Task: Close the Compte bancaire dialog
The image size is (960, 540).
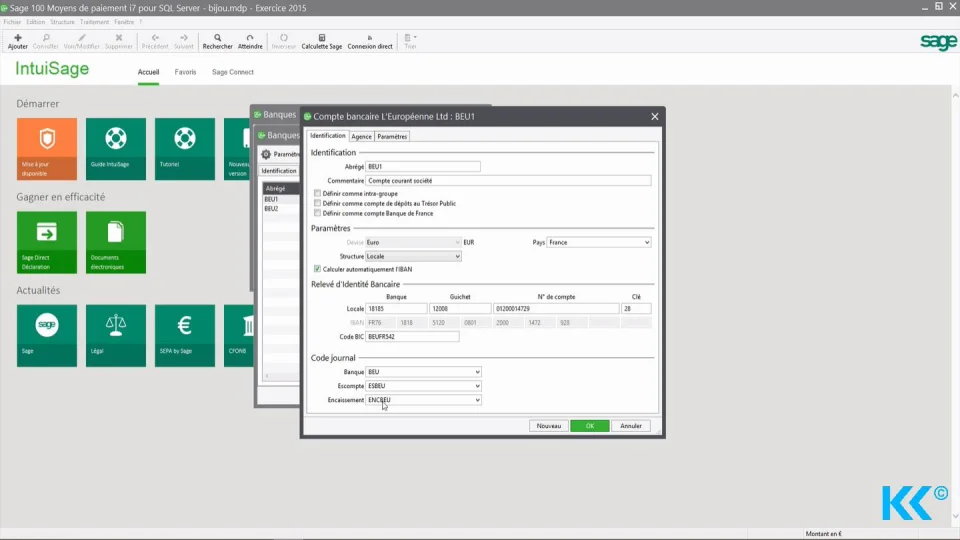Action: [654, 116]
